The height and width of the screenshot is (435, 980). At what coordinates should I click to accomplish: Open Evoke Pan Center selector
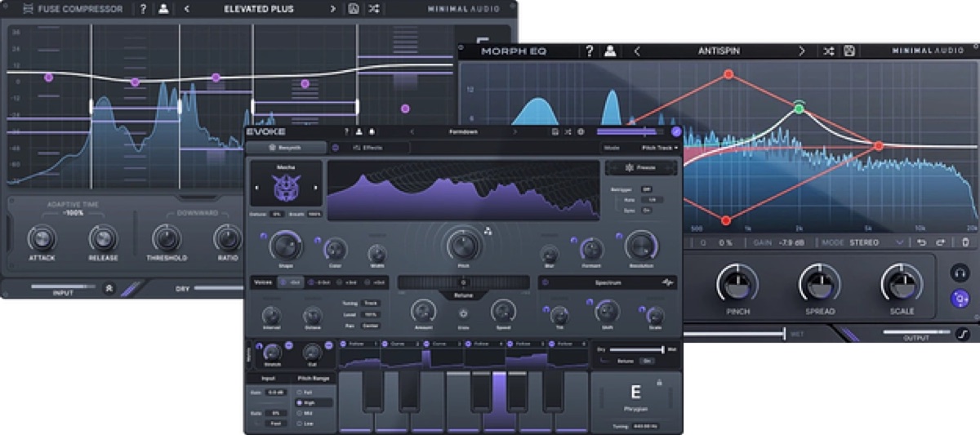point(371,326)
